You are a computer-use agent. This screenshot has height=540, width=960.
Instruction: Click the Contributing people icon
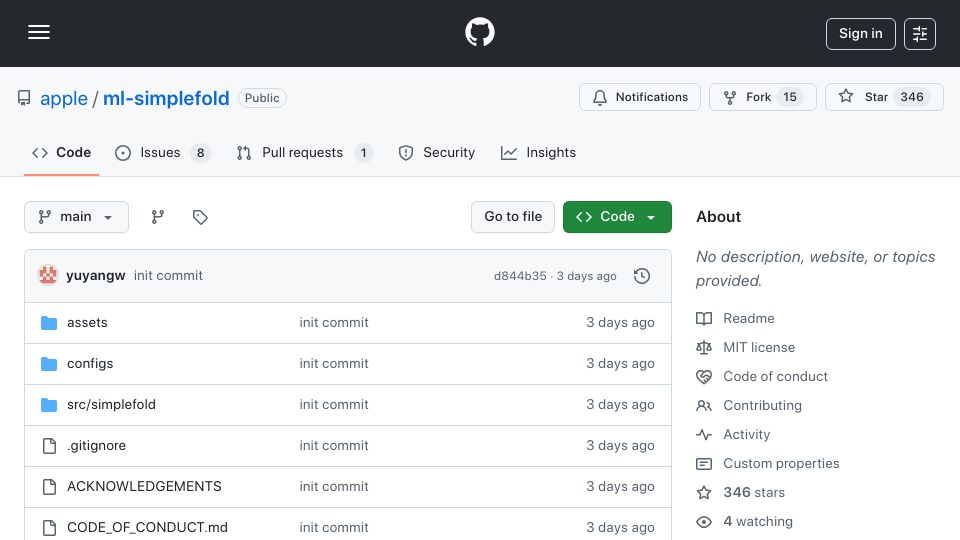click(x=704, y=405)
